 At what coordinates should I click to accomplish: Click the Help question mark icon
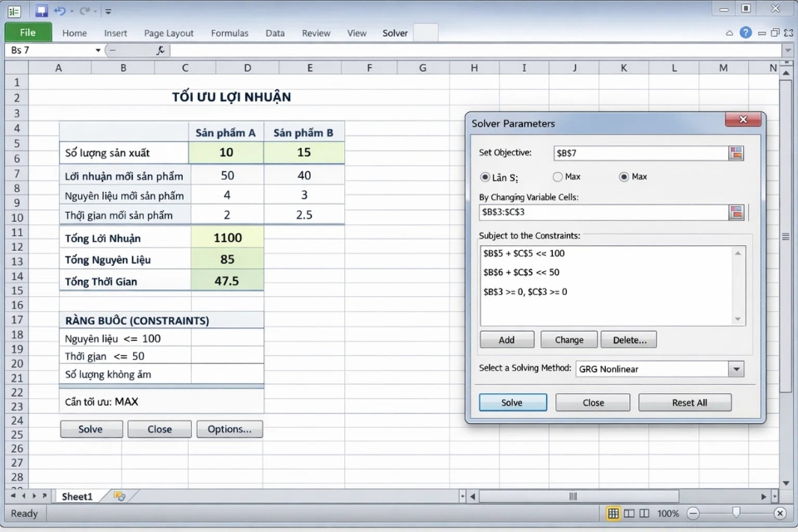(x=746, y=32)
